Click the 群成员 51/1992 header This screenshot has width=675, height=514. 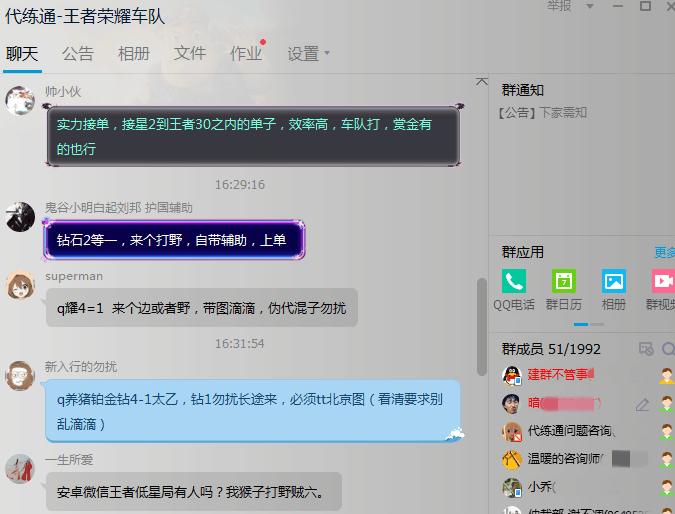551,349
